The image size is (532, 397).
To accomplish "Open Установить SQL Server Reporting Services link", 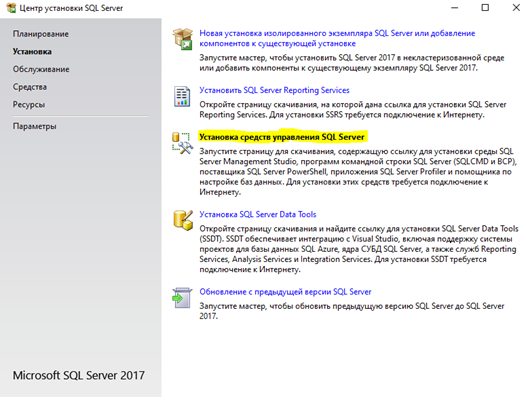I will pos(274,90).
